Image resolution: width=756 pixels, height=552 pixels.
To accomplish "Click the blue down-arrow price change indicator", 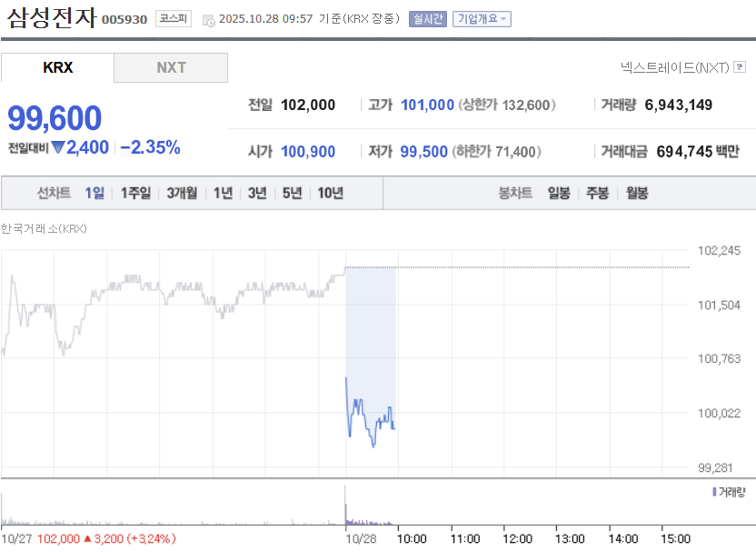I will 57,147.
